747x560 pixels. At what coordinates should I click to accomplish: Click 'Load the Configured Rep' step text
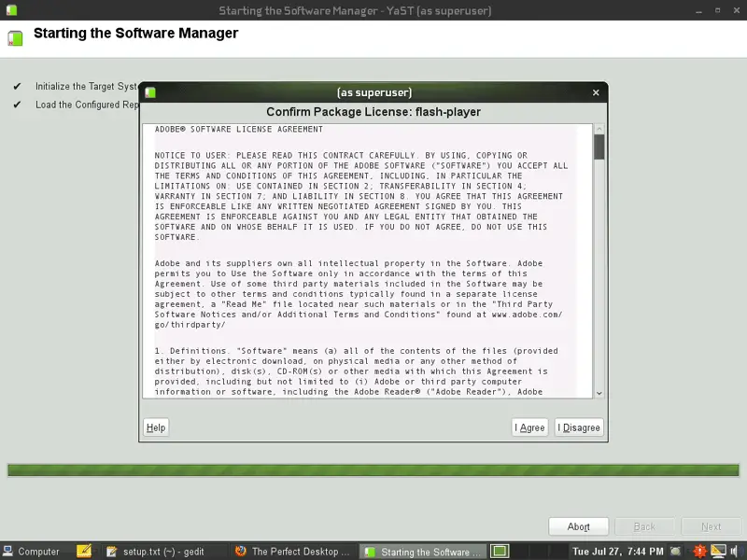point(87,105)
